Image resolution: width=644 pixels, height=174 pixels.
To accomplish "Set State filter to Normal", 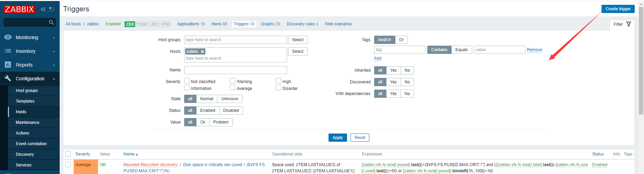I will 207,99.
